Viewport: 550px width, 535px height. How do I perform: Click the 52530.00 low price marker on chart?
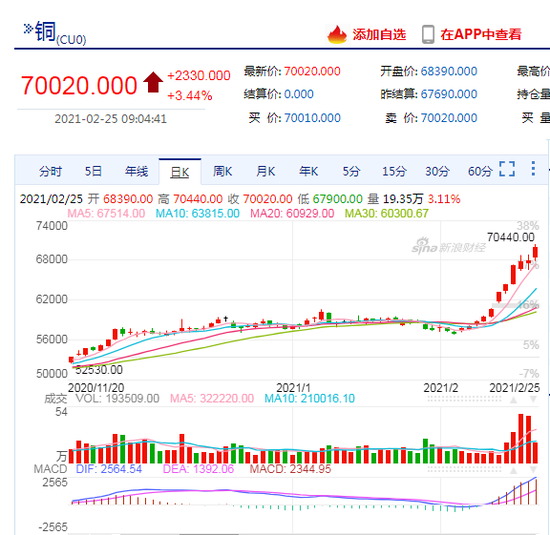99,370
